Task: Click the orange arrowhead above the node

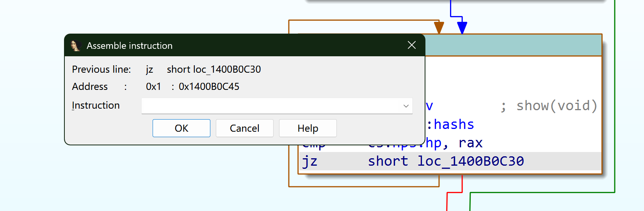Action: click(x=439, y=28)
